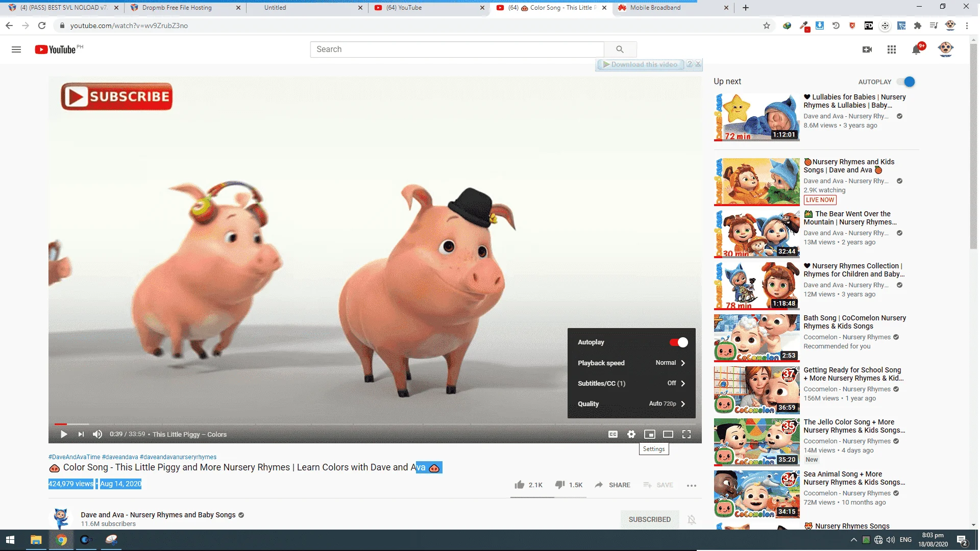Screen dimensions: 980x551
Task: Like the video with thumbs up
Action: click(x=520, y=485)
